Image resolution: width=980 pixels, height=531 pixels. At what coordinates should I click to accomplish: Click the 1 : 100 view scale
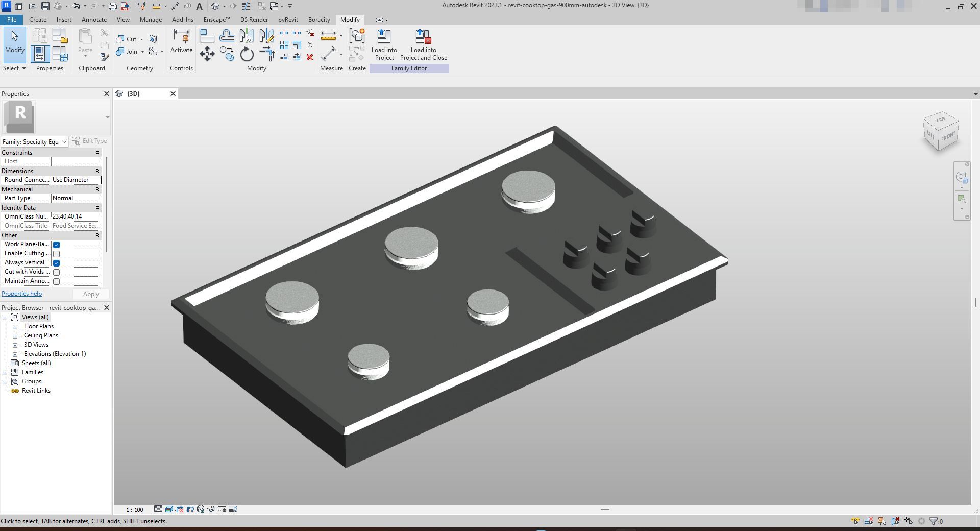[x=135, y=510]
